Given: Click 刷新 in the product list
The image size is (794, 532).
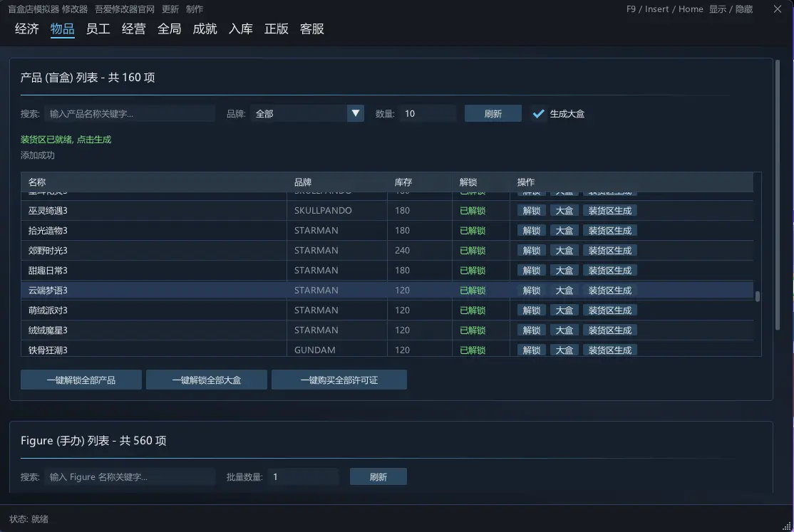Looking at the screenshot, I should 493,113.
